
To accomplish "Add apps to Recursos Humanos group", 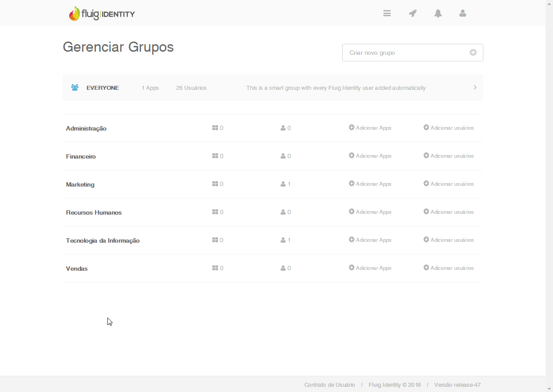I will pos(370,212).
